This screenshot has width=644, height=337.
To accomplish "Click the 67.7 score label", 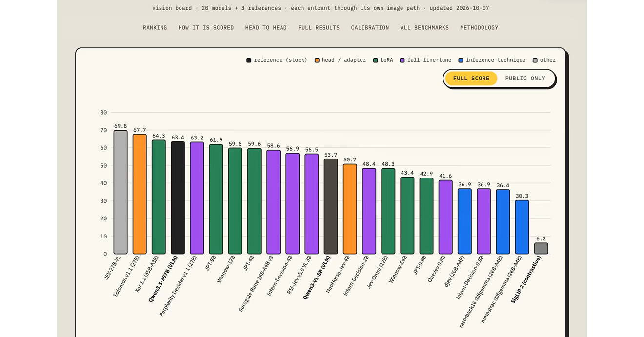I will click(x=140, y=130).
